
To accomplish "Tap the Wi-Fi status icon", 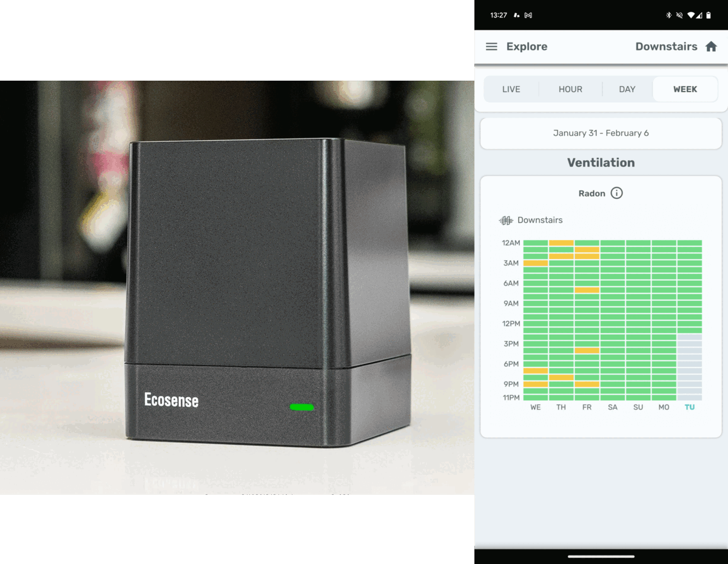I will (x=690, y=15).
